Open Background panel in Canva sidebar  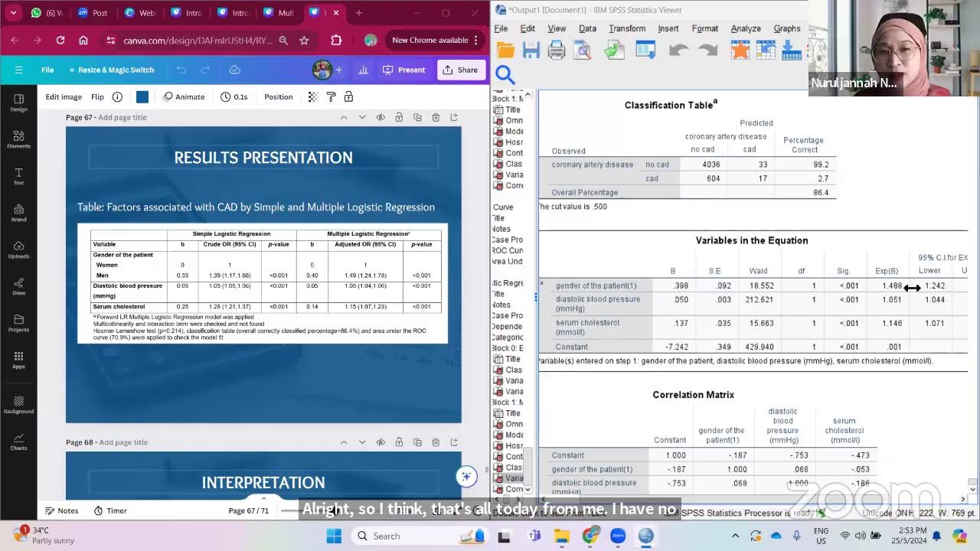click(x=18, y=405)
